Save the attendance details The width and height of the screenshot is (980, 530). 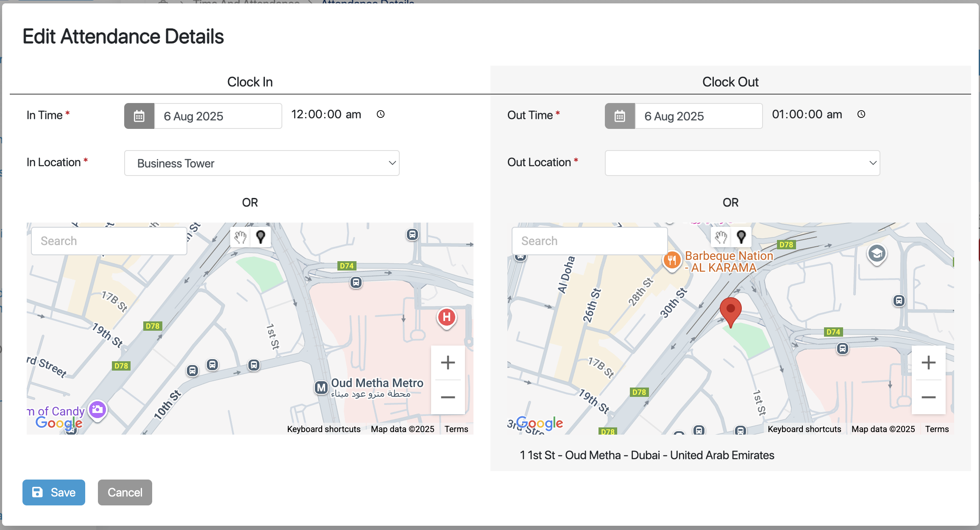(54, 492)
